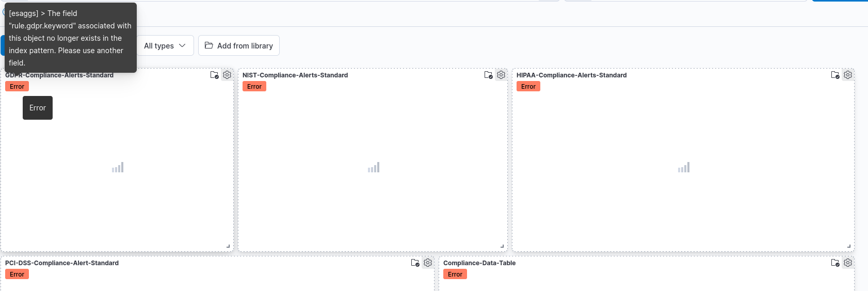
Task: Click the chart placeholder icon in NIST panel
Action: pyautogui.click(x=374, y=167)
